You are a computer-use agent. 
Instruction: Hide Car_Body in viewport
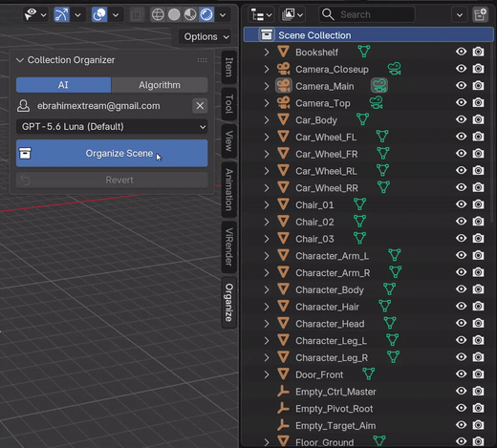[461, 119]
